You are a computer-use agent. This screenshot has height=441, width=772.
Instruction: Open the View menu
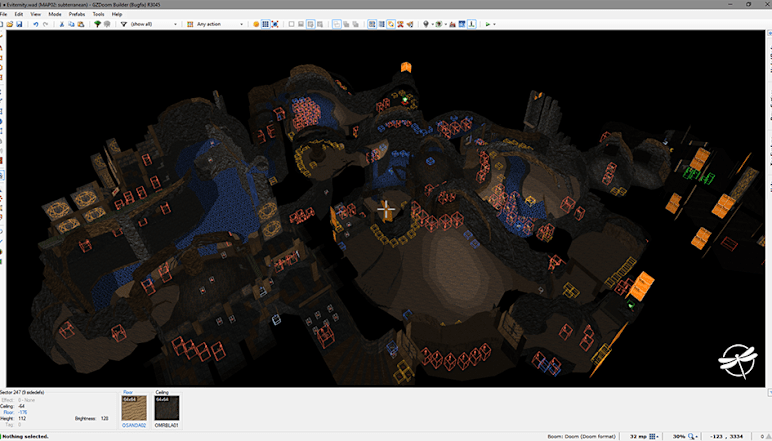(x=35, y=14)
